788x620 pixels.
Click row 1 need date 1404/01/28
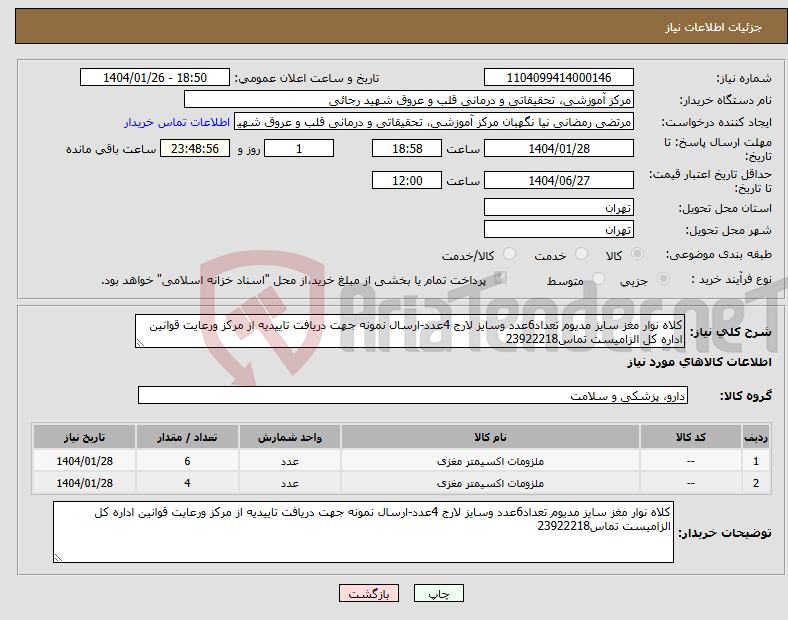[x=84, y=461]
